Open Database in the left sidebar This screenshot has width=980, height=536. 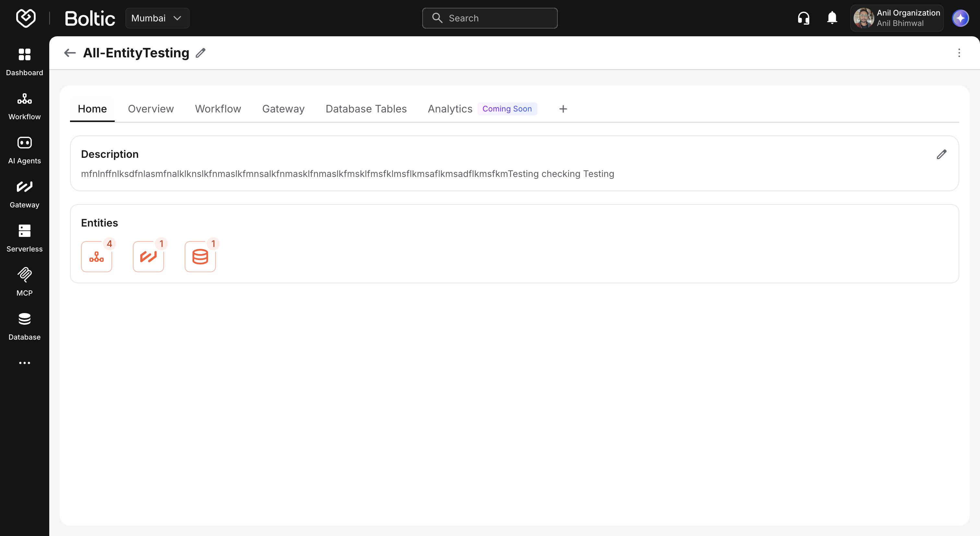24,327
